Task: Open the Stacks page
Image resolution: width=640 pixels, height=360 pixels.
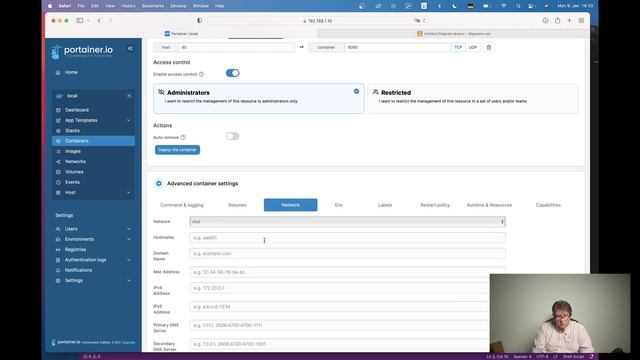Action: [x=72, y=131]
